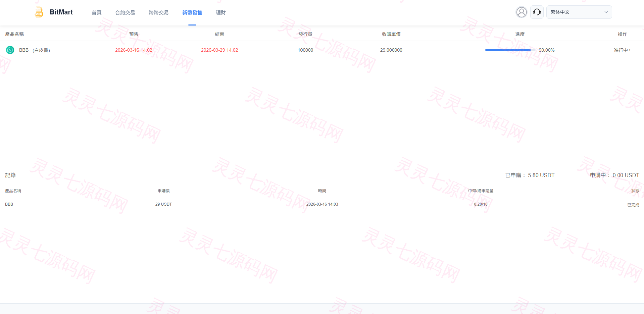Click record time 2026-03-16 14:03
The height and width of the screenshot is (314, 644).
322,204
